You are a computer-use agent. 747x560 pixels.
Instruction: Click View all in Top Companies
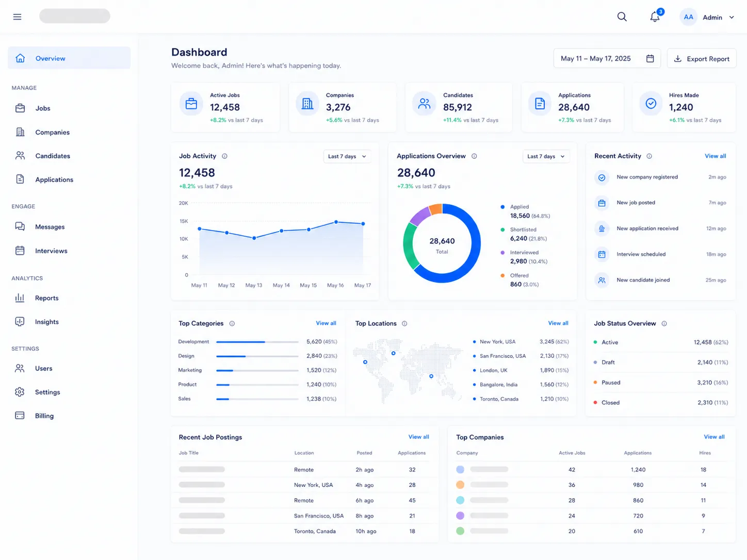714,437
